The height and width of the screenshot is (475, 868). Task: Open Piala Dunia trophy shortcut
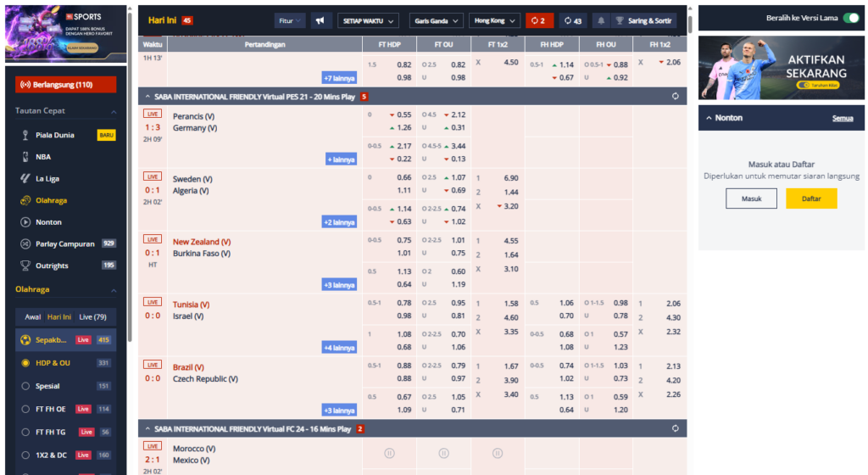click(x=26, y=135)
